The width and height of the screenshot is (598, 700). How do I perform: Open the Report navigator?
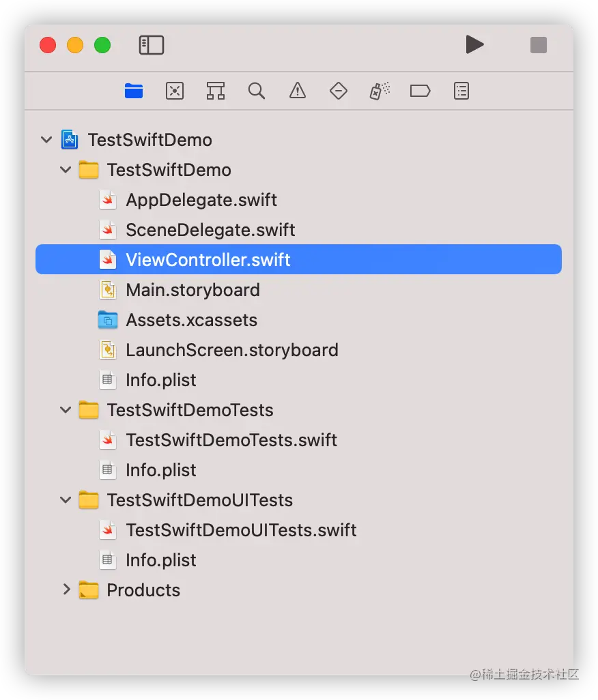[x=461, y=91]
